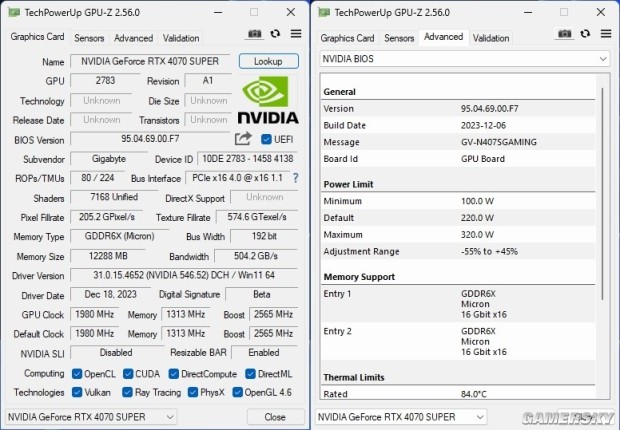Open GPU selector dropdown in right window
Screen dimensions: 620x430
[401, 417]
